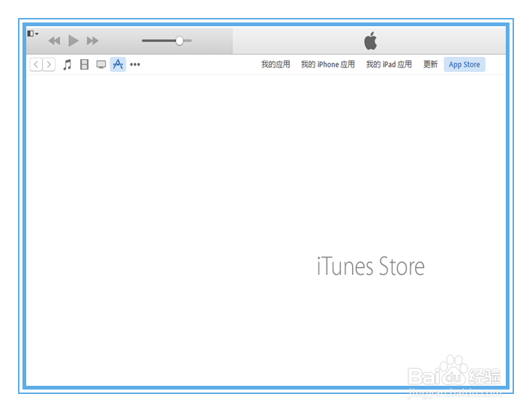Viewport: 532px width, 412px height.
Task: Select the App Store tab
Action: click(x=465, y=64)
